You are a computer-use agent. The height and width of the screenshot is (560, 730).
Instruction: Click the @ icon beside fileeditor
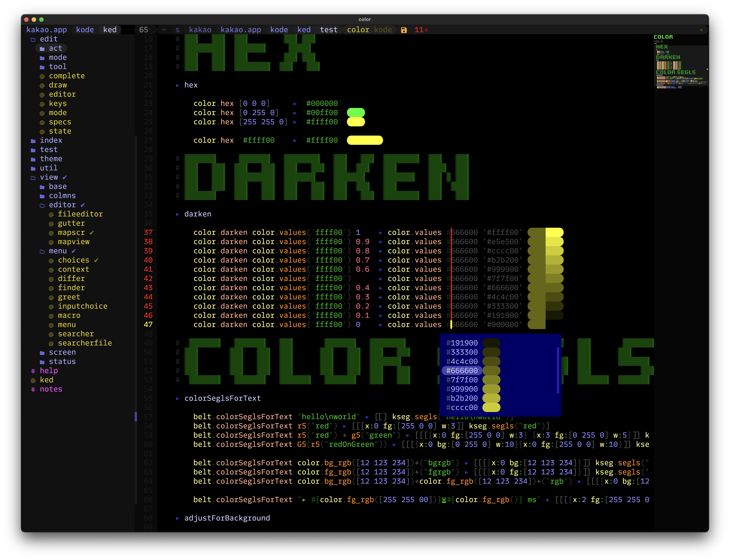coord(51,215)
